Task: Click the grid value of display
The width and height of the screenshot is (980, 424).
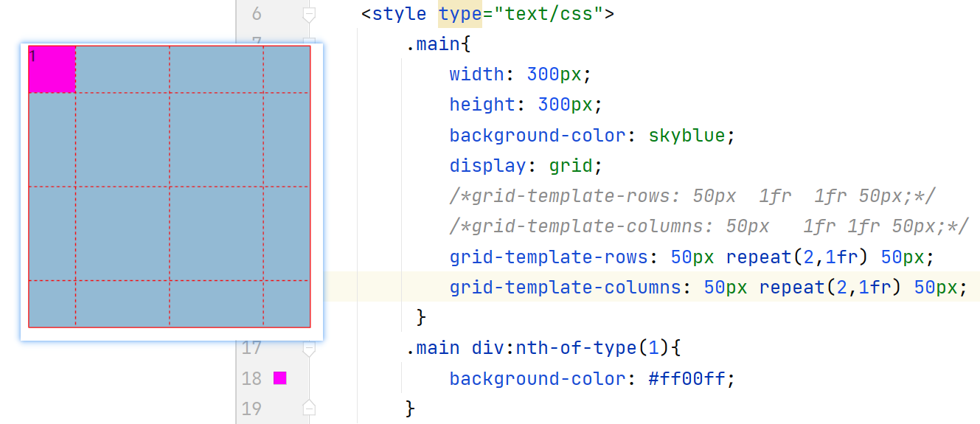Action: (x=571, y=166)
